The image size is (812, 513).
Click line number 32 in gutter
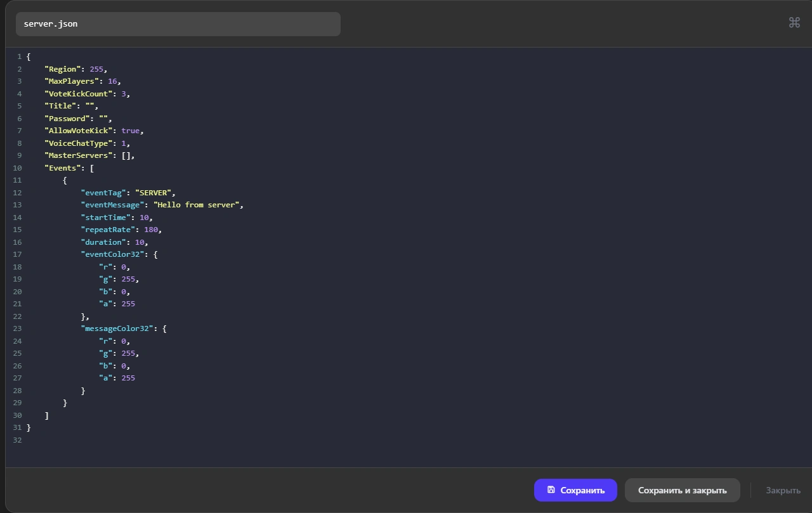click(x=17, y=440)
